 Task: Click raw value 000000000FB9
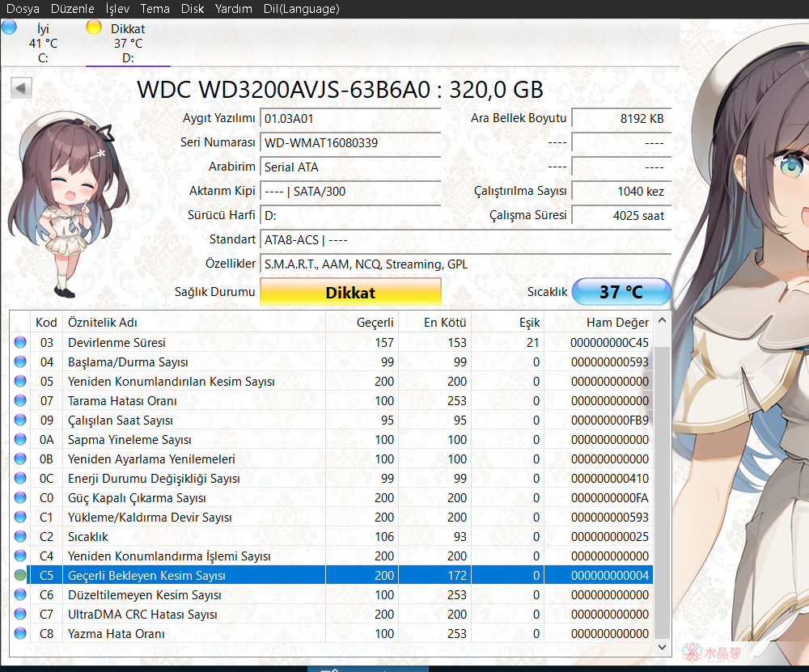[610, 421]
